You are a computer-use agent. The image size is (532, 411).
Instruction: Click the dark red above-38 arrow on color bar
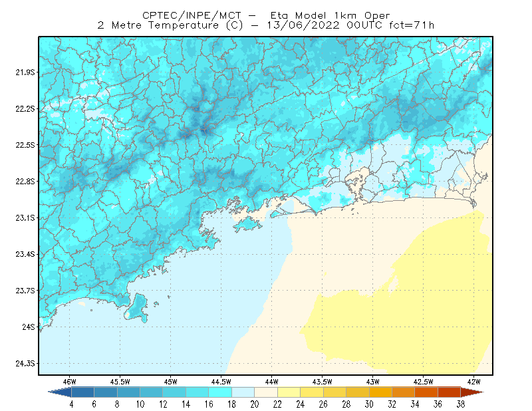coord(471,392)
